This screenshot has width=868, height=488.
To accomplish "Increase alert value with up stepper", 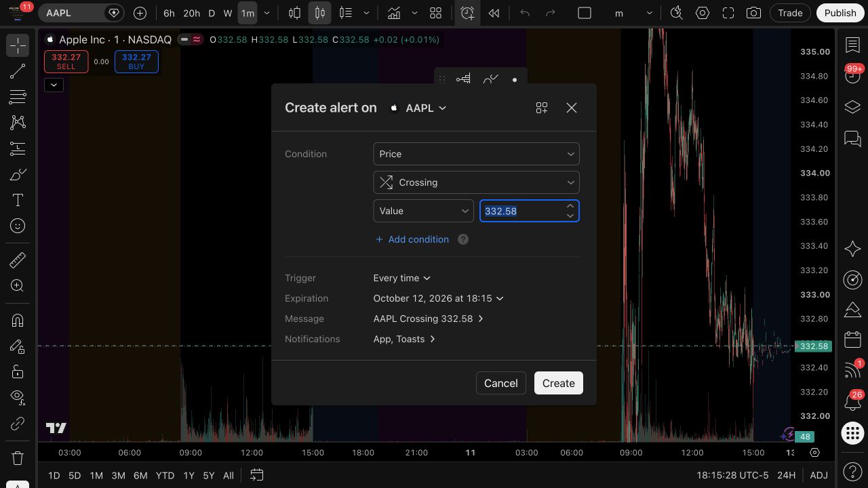I will (x=570, y=206).
